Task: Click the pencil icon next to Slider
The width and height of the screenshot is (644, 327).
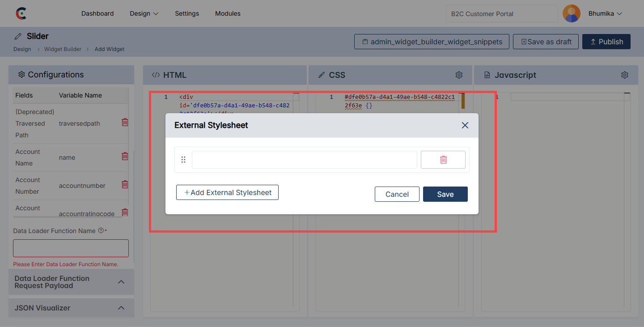Action: click(18, 36)
